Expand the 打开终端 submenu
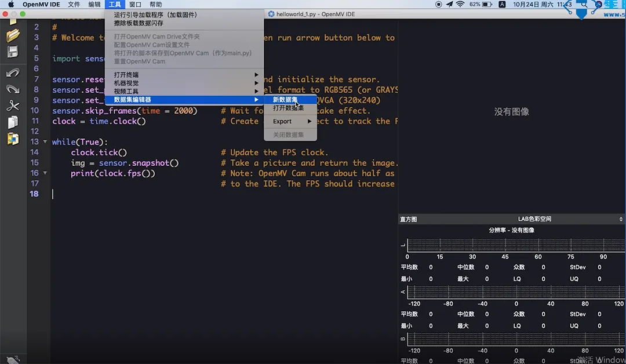 point(184,75)
